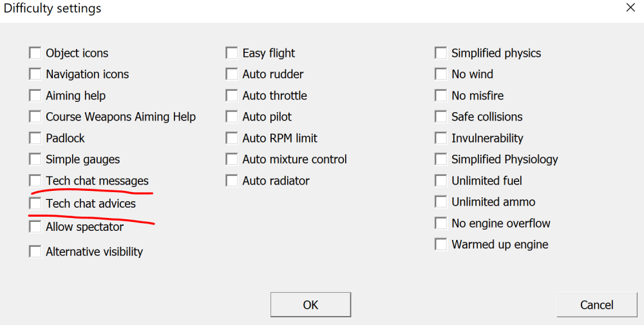Enable Simplified physics
Image resolution: width=644 pixels, height=325 pixels.
[440, 53]
